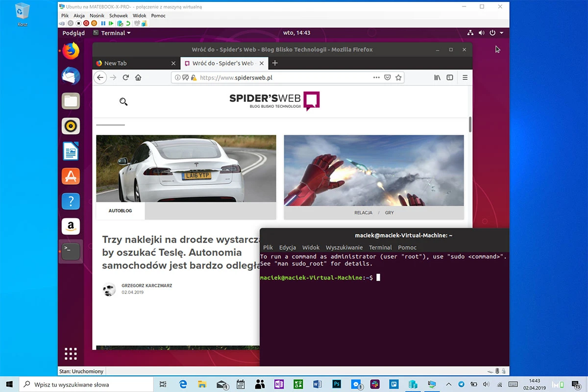This screenshot has height=392, width=588.
Task: Open Ubuntu Software from the dock
Action: tap(71, 176)
